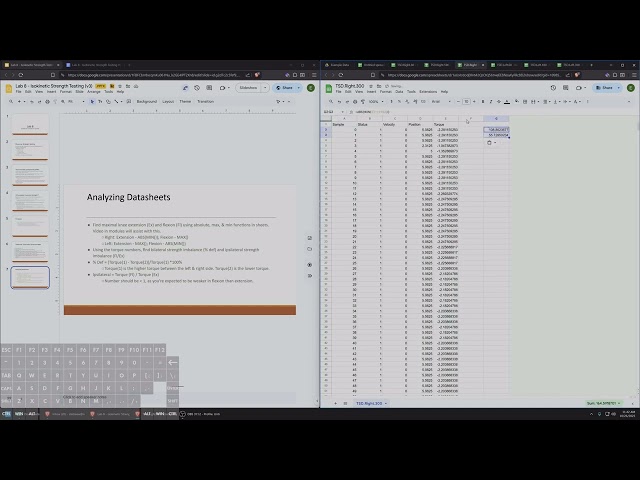Image resolution: width=640 pixels, height=480 pixels.
Task: Reload the Slides browser page
Action: pyautogui.click(x=21, y=75)
